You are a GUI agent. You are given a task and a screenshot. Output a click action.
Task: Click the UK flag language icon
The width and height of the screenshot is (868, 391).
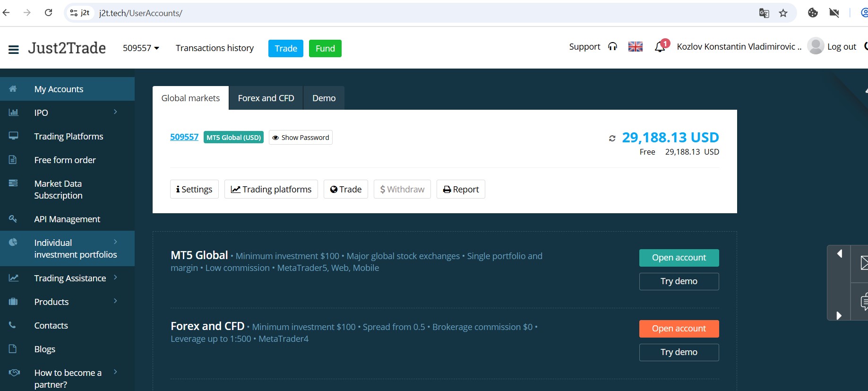tap(635, 47)
